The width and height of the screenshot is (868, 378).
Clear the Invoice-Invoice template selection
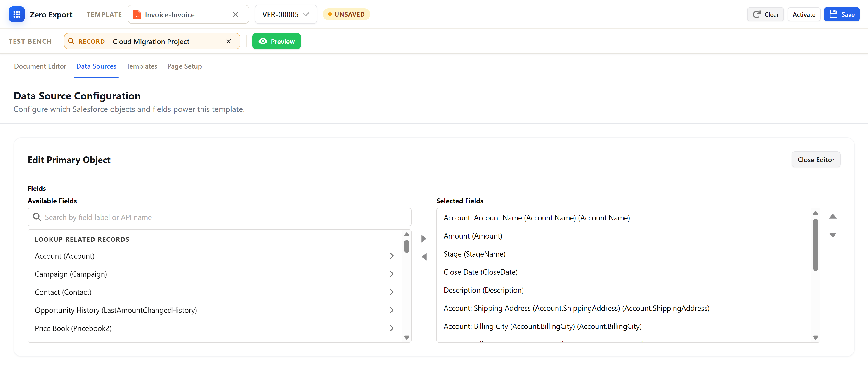(235, 14)
